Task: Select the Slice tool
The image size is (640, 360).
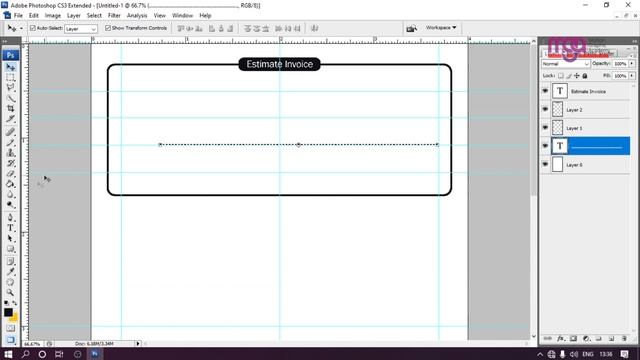Action: coord(11,119)
